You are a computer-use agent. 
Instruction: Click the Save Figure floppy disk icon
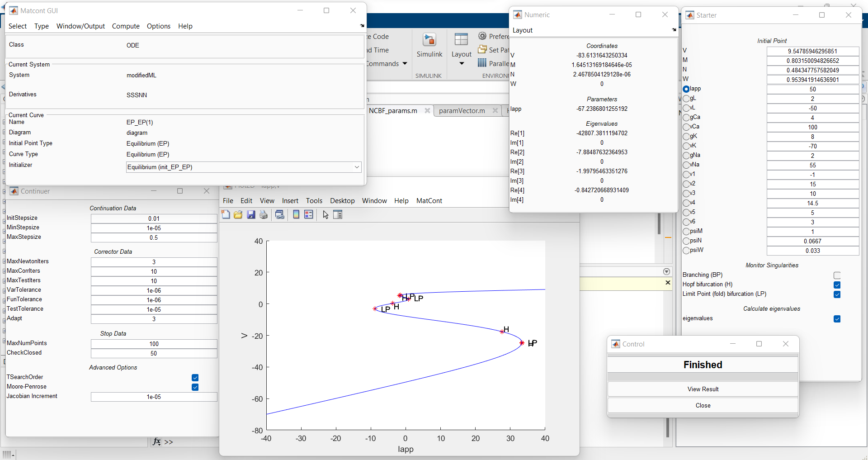click(x=251, y=215)
